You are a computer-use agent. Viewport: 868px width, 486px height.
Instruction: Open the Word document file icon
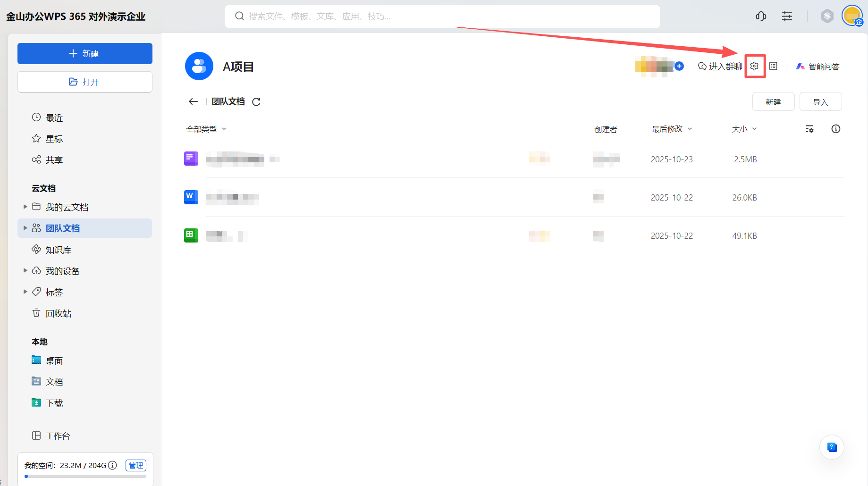(x=191, y=197)
